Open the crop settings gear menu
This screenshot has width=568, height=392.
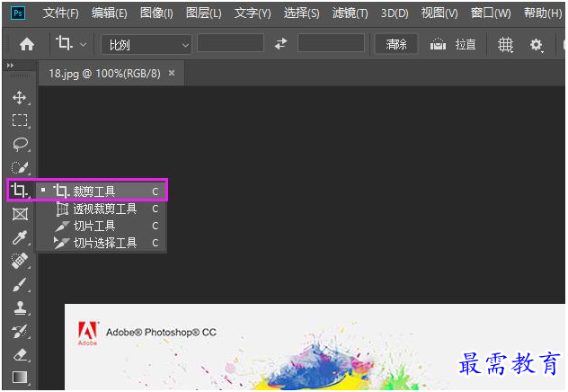click(537, 45)
